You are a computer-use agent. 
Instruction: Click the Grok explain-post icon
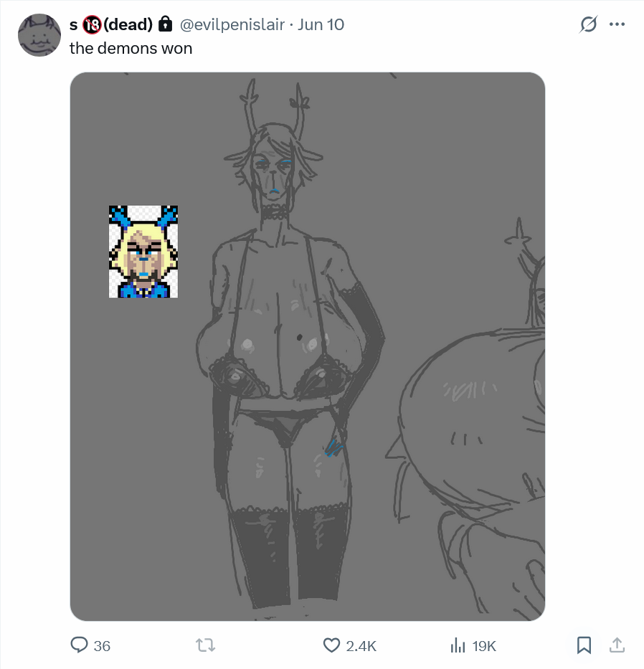coord(588,24)
